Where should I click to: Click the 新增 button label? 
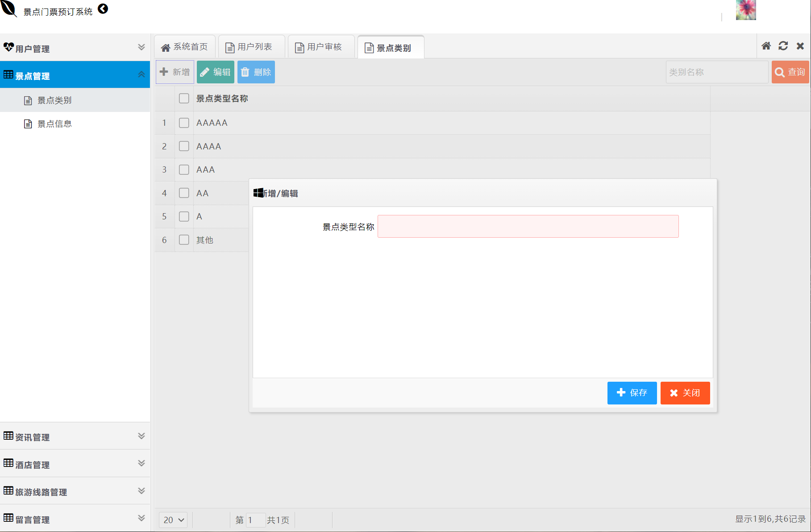pos(181,72)
